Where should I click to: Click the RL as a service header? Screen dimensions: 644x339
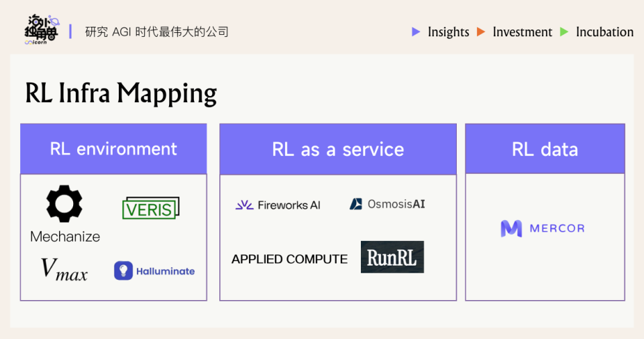click(338, 149)
